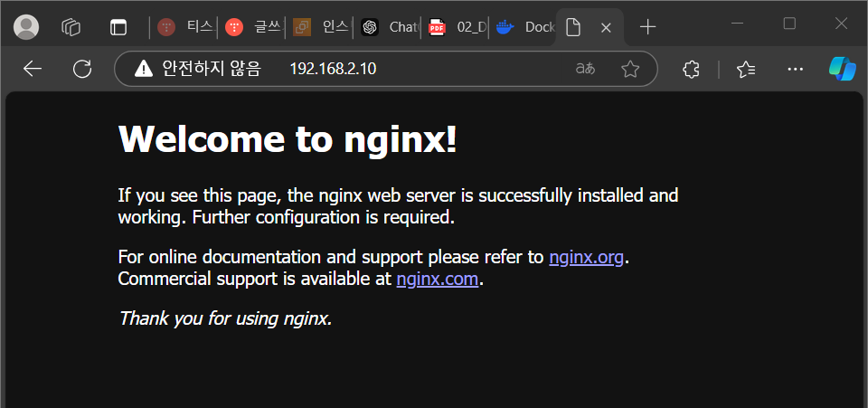The width and height of the screenshot is (868, 408).
Task: Open the workspaces icon
Action: 71,27
